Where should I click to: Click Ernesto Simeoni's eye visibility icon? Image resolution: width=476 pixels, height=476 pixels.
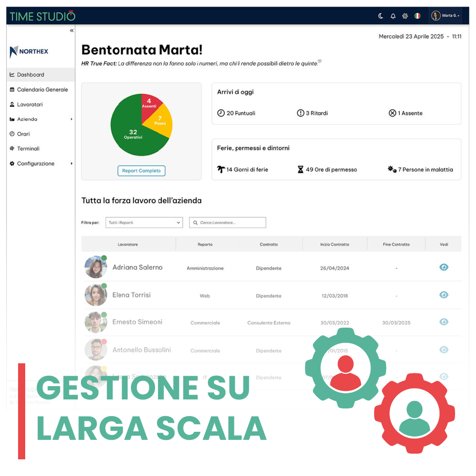click(x=444, y=322)
